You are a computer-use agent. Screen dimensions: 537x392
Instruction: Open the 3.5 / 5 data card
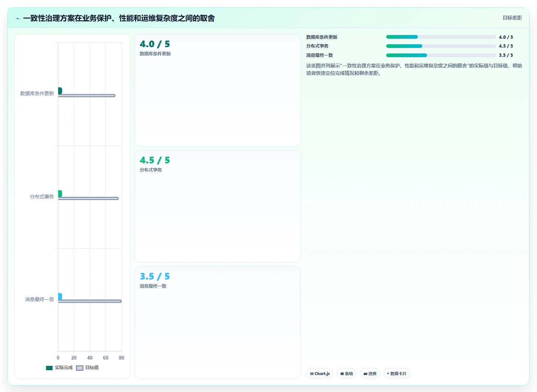tap(218, 323)
